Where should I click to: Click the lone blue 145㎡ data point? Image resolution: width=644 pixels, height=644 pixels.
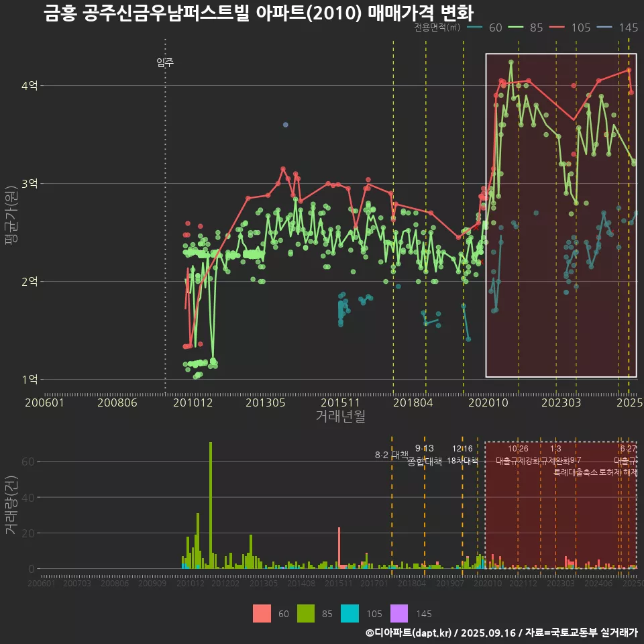pyautogui.click(x=286, y=125)
